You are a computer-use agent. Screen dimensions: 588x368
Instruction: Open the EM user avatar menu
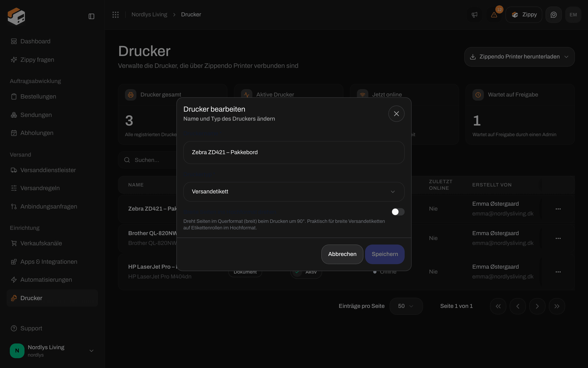pyautogui.click(x=573, y=15)
